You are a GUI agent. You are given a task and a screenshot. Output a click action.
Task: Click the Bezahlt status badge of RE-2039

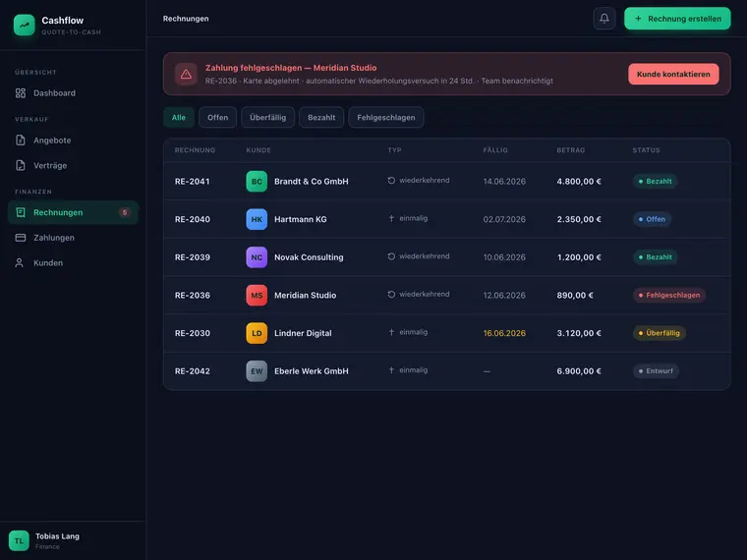pos(655,257)
